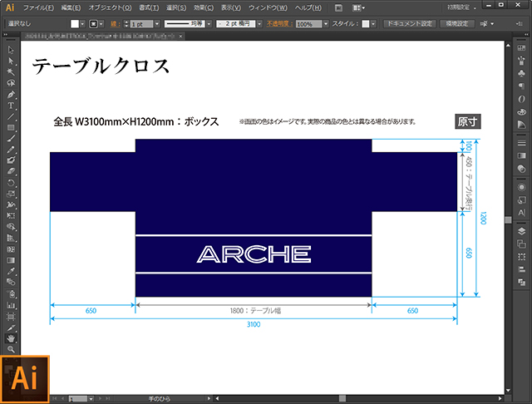This screenshot has width=532, height=404.
Task: Open the 効果(C) menu
Action: (203, 7)
